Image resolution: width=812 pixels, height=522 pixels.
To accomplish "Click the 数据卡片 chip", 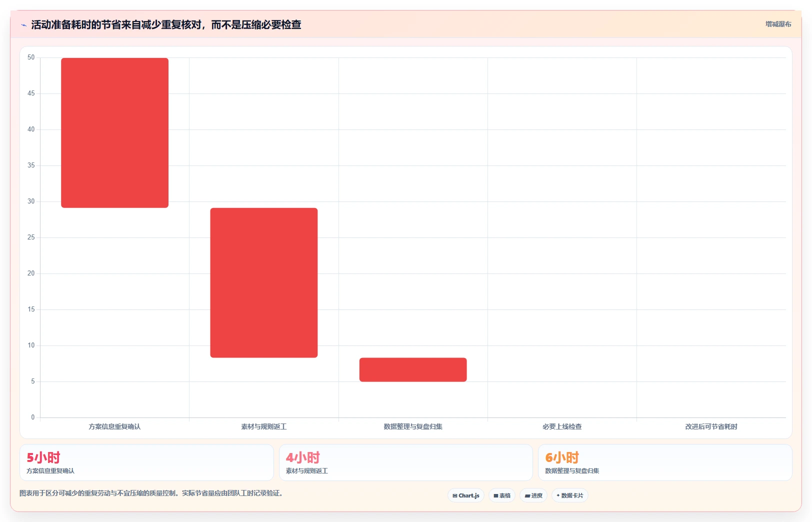I will click(570, 495).
